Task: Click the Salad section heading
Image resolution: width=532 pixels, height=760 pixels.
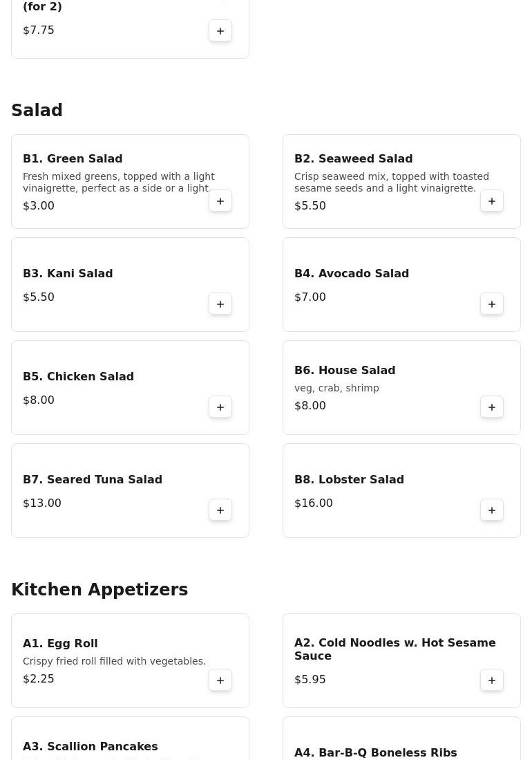Action: click(37, 110)
